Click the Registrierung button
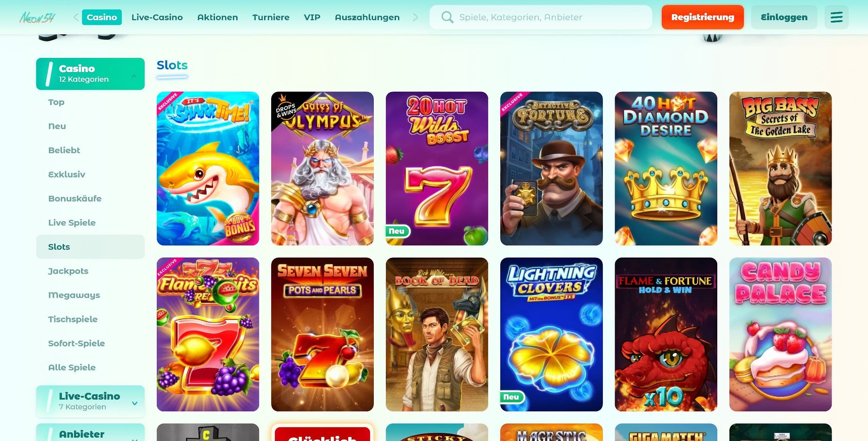The width and height of the screenshot is (868, 441). click(x=702, y=17)
